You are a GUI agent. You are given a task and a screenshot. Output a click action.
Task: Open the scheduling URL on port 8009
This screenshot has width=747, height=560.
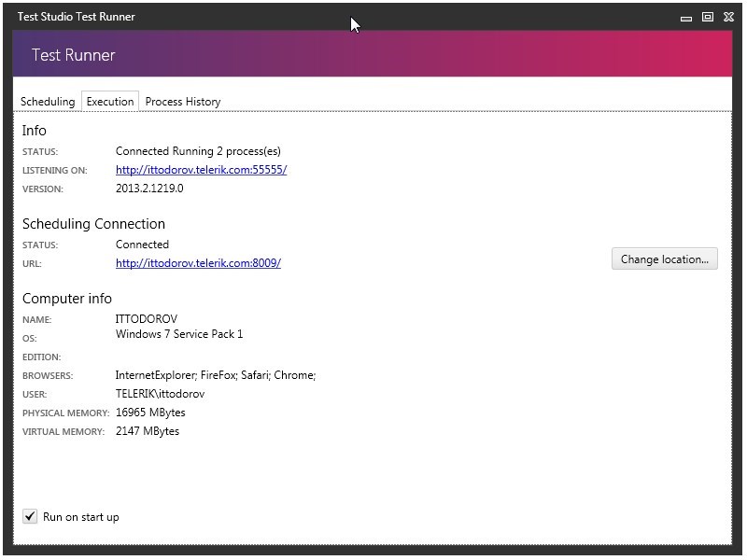coord(198,263)
